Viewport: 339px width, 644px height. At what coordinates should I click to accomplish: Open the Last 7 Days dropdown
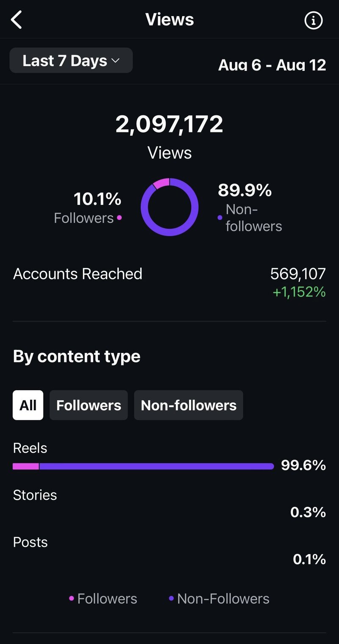[71, 61]
